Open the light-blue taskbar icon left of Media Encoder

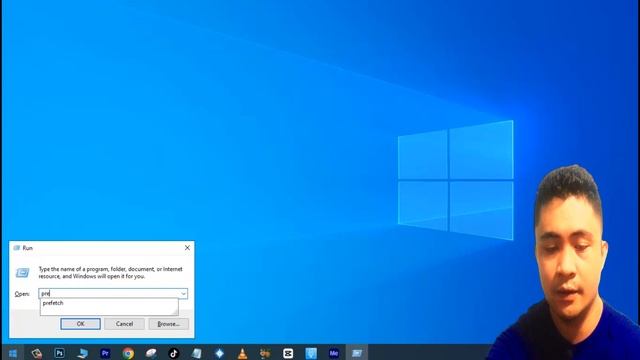coord(311,353)
